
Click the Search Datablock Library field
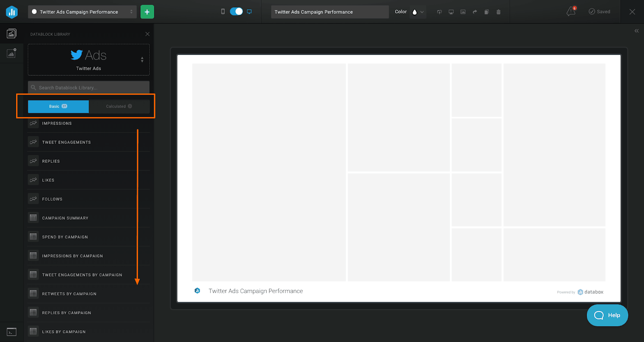(x=89, y=87)
